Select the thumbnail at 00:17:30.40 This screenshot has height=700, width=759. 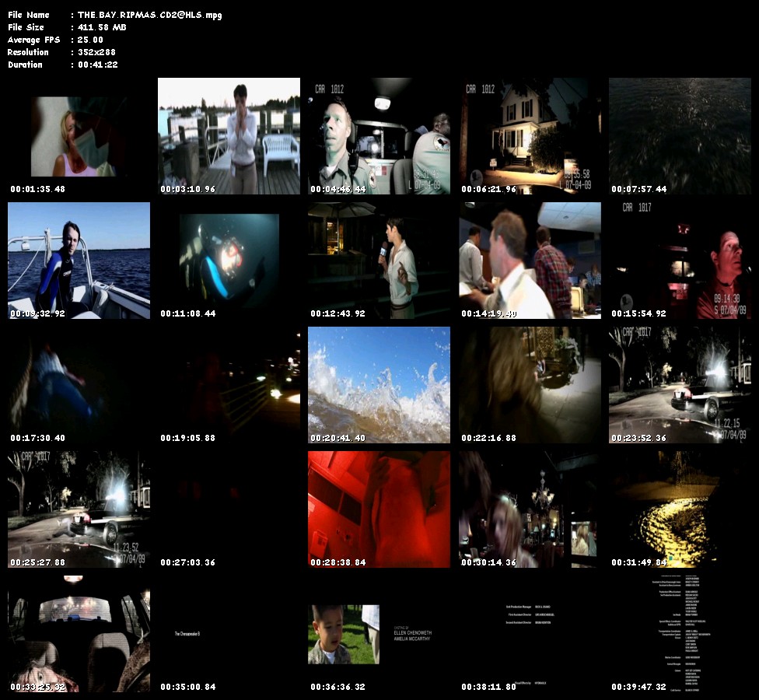pos(79,385)
